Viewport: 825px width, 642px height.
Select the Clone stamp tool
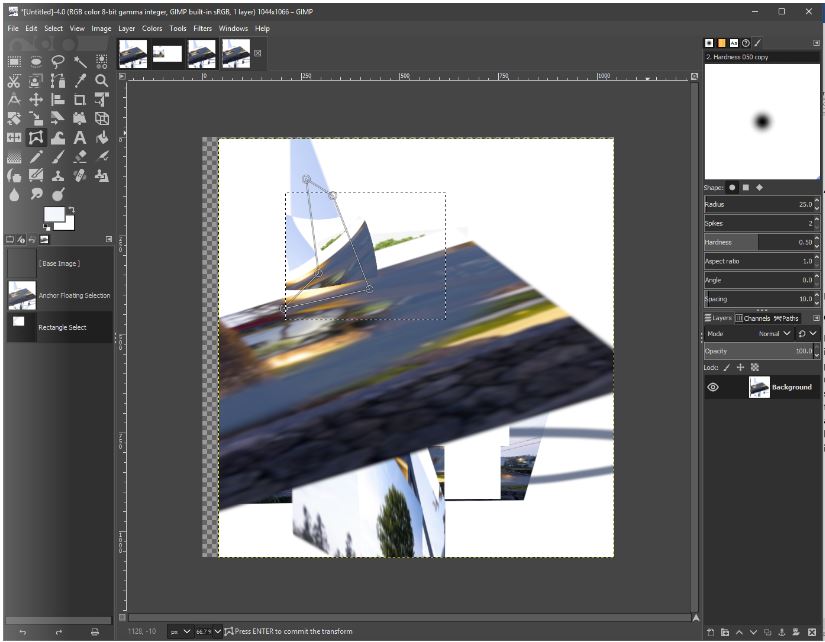coord(58,175)
